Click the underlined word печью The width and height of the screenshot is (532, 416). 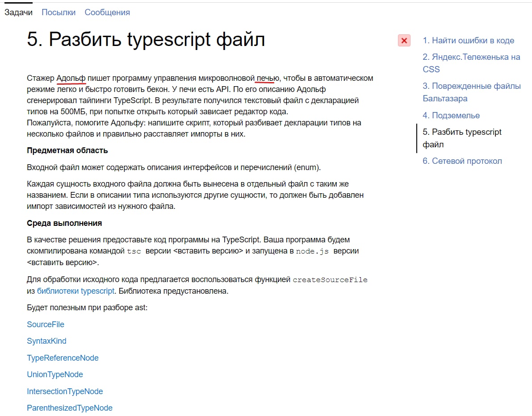[268, 78]
